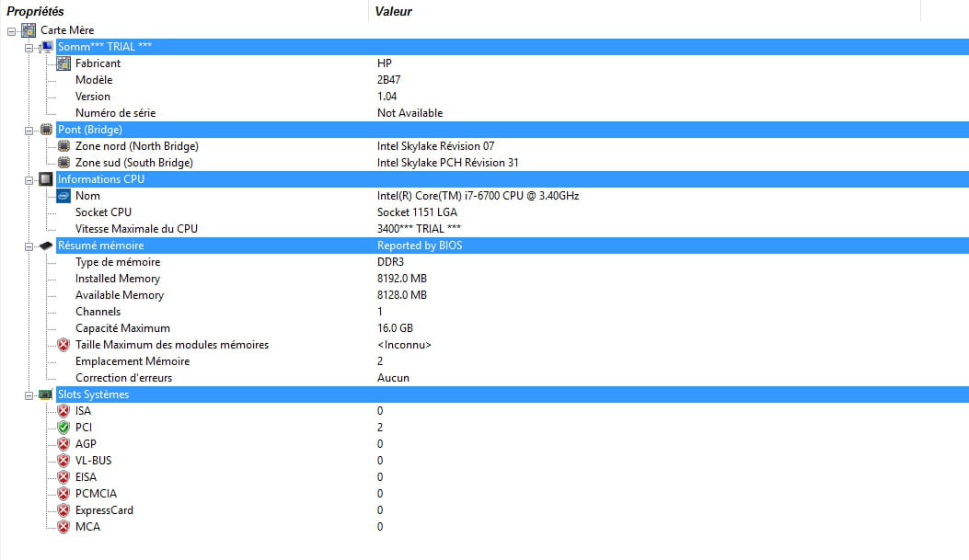Select the Carte Mère tree node

click(67, 29)
